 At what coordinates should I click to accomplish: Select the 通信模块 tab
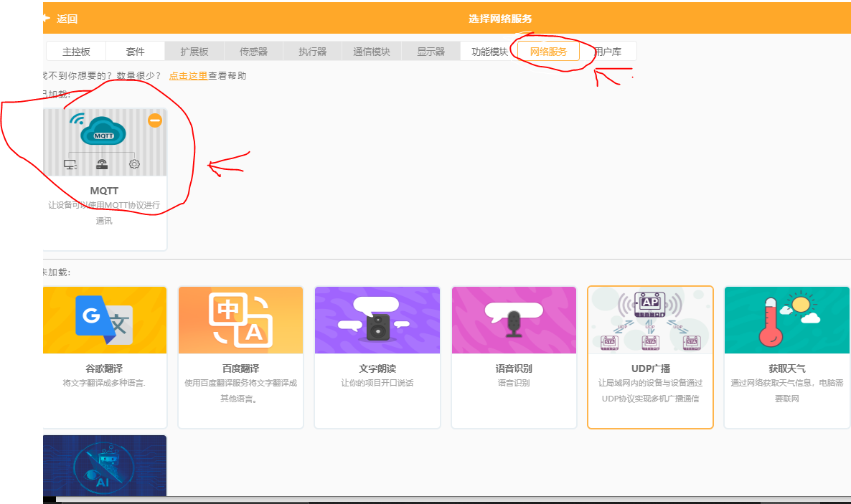coord(372,52)
